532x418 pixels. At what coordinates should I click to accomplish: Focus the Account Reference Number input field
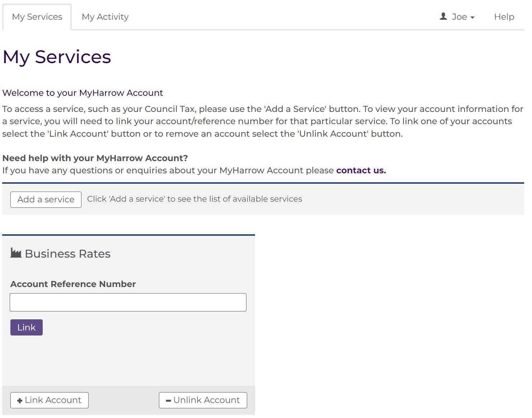click(x=128, y=302)
